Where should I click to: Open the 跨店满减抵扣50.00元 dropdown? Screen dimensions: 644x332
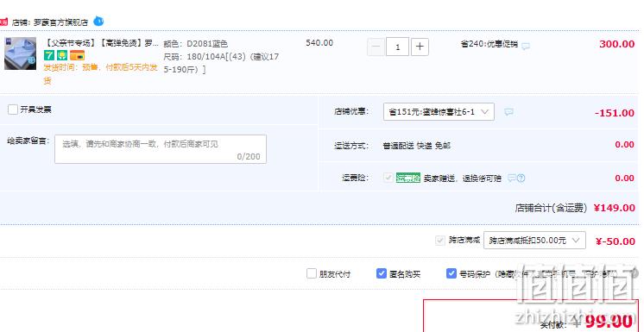(534, 241)
